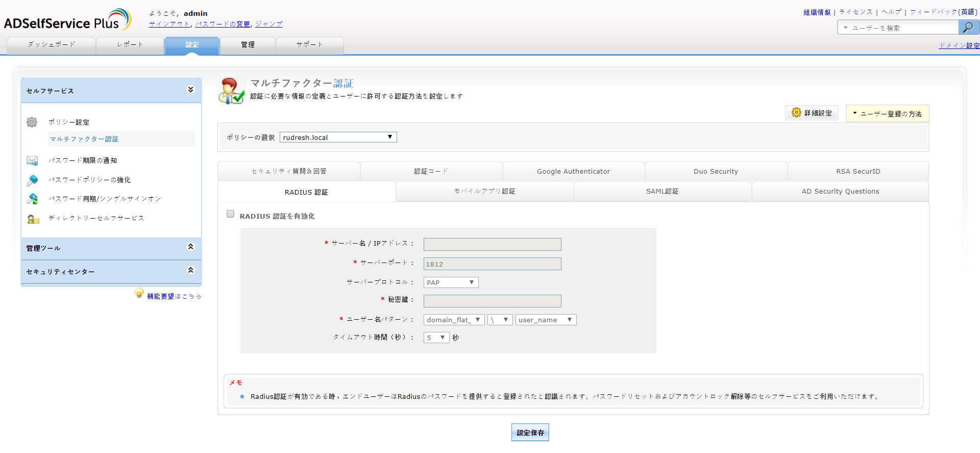The width and height of the screenshot is (980, 453).
Task: Click the 設定保存 button
Action: tap(530, 433)
